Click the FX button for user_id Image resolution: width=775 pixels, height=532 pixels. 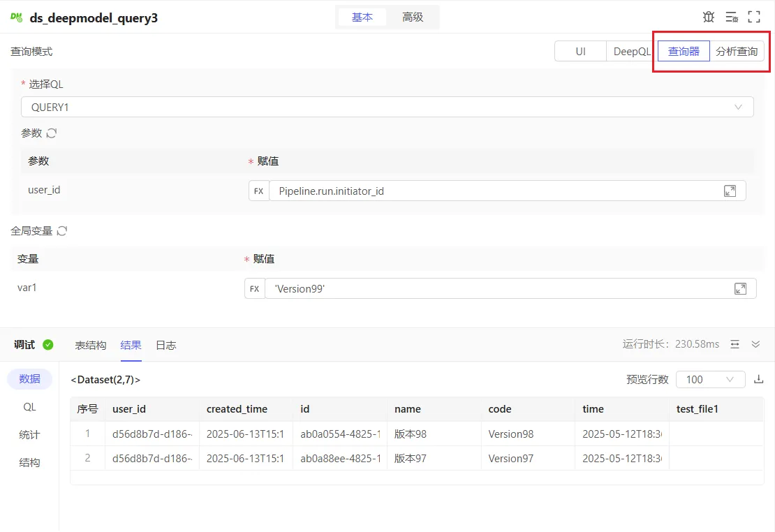click(258, 191)
